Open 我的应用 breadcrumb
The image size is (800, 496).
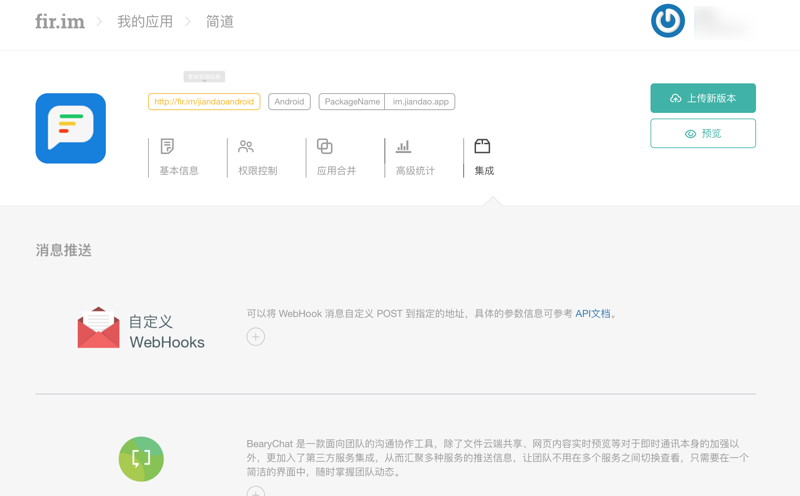(145, 21)
